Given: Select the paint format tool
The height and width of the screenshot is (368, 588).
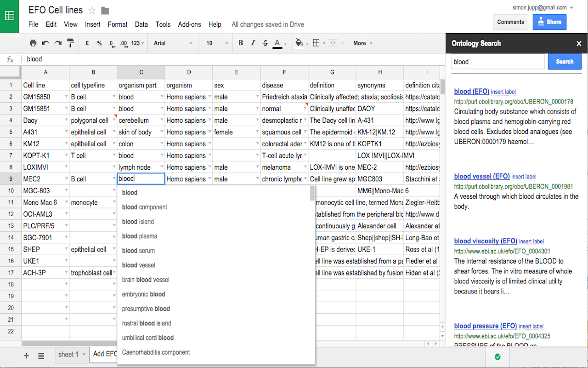Looking at the screenshot, I should (70, 43).
